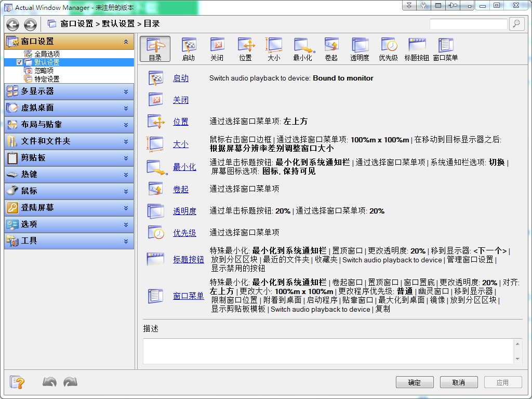Click the back navigation arrow
532x399 pixels.
13,24
